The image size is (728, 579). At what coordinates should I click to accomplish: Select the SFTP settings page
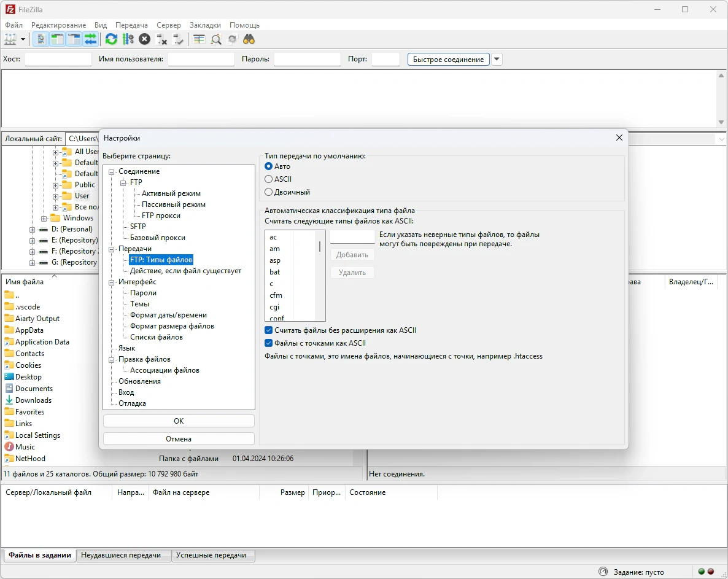point(138,227)
